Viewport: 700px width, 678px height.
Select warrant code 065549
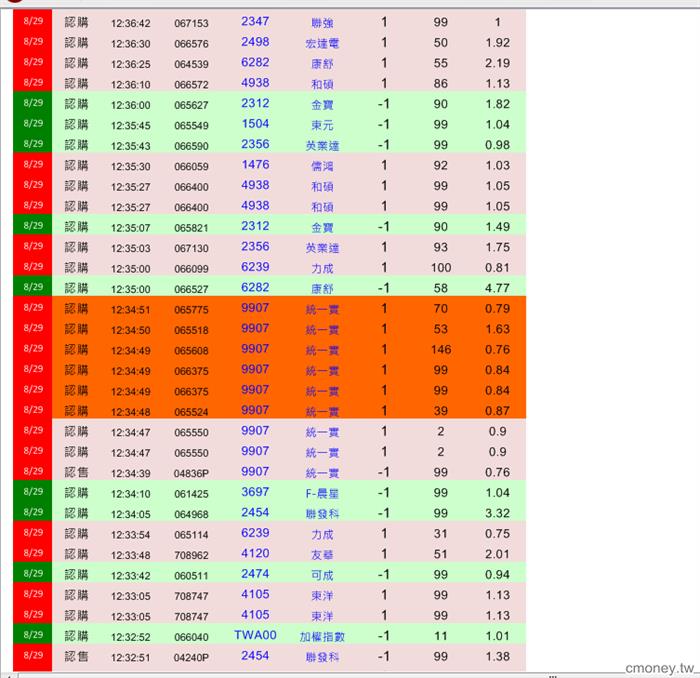(x=191, y=125)
